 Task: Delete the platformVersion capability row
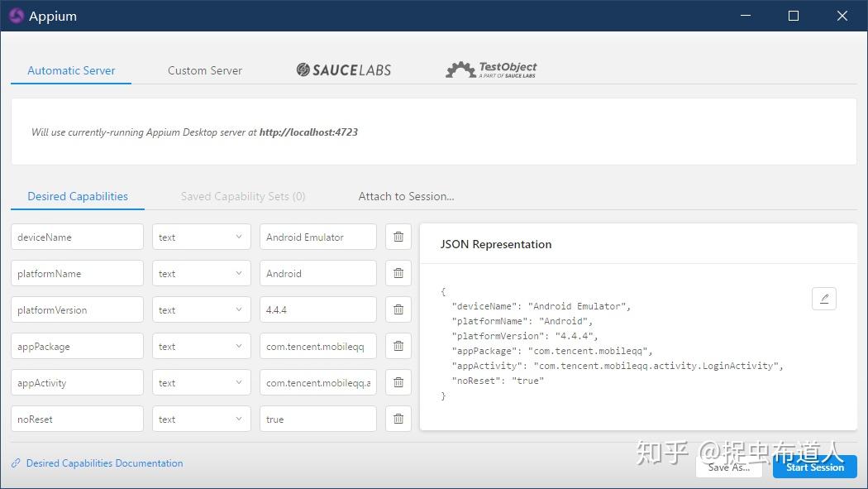coord(398,309)
